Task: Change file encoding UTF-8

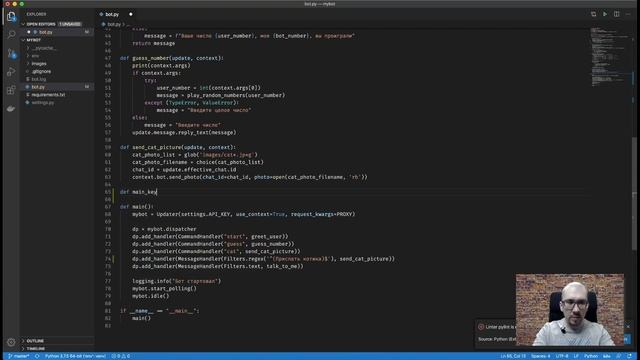Action: (x=562, y=356)
